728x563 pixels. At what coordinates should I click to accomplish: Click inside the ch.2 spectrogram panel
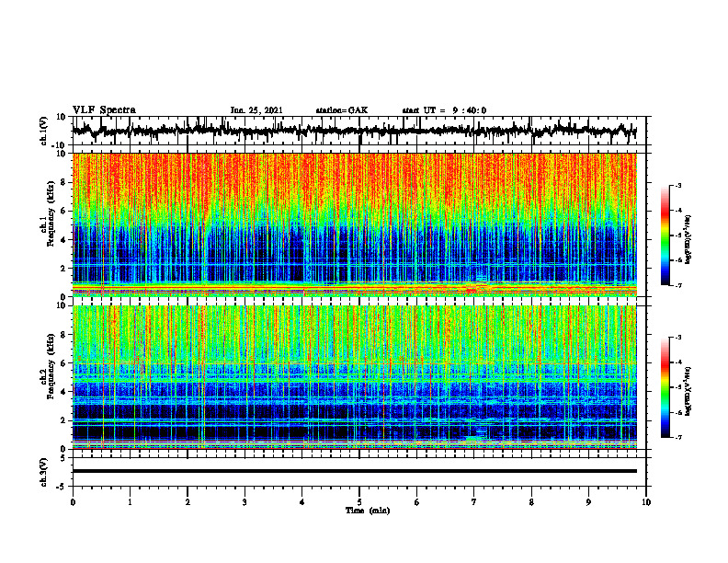354,377
